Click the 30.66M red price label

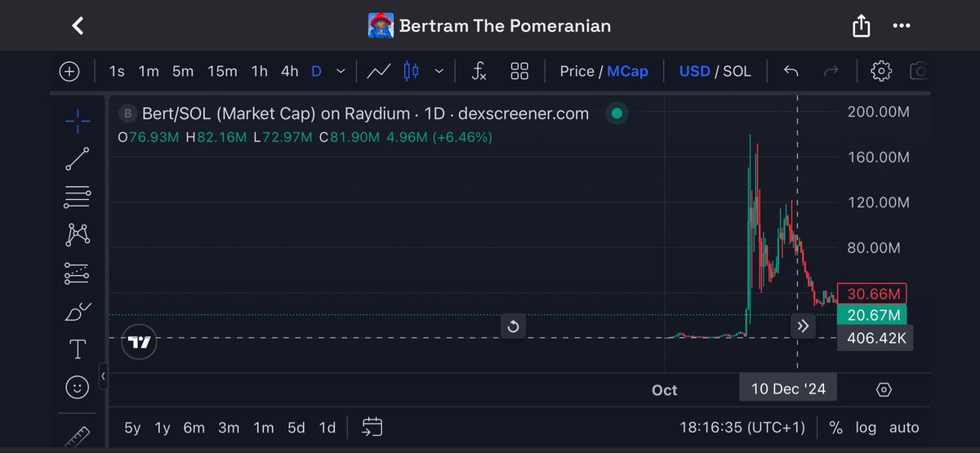pyautogui.click(x=871, y=295)
